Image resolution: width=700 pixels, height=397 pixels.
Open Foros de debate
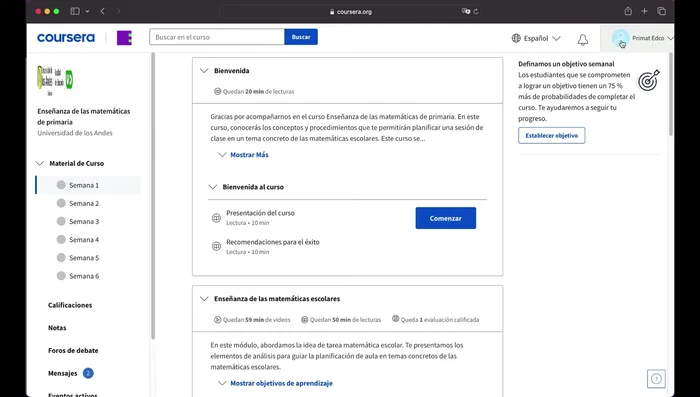(x=73, y=351)
